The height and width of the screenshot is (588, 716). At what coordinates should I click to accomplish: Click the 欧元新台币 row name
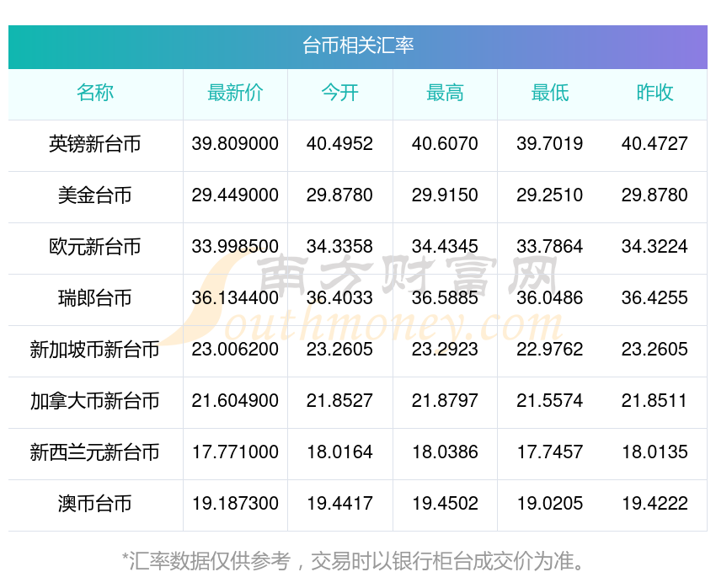95,247
